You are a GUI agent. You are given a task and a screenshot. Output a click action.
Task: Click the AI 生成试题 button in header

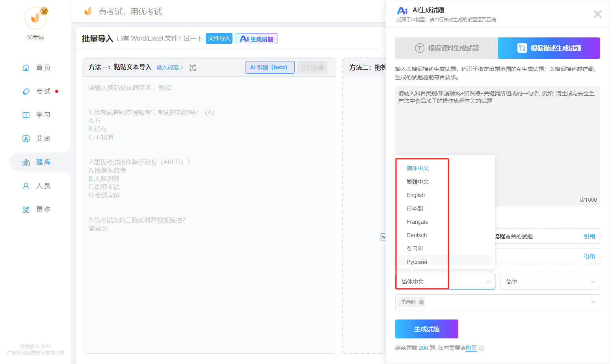(257, 39)
